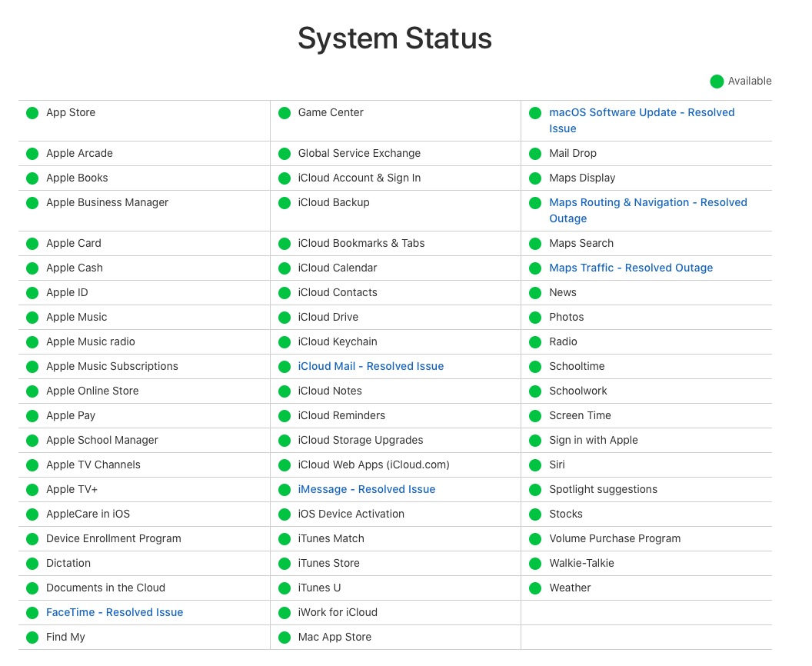812x666 pixels.
Task: Show Maps Routing & Navigation Resolved Outage
Action: pos(647,203)
